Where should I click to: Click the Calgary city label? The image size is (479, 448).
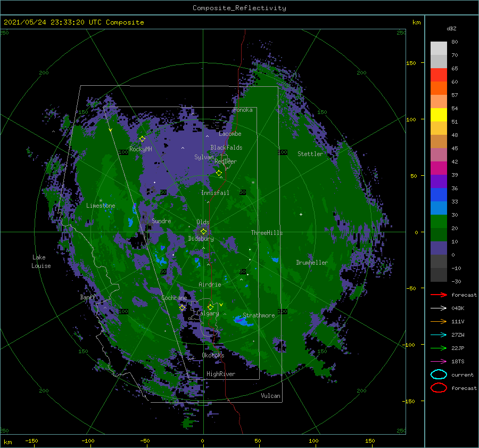(x=208, y=313)
